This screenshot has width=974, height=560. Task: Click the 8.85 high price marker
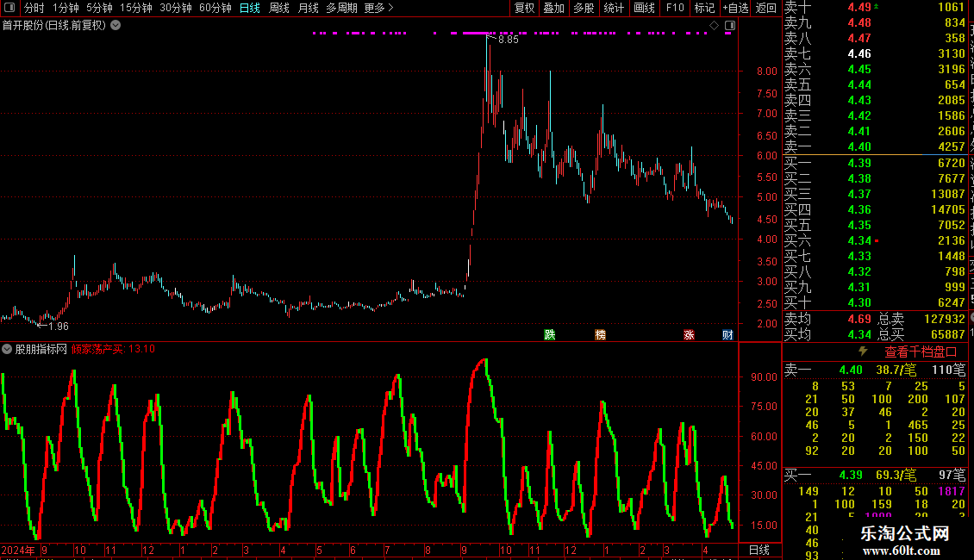click(x=509, y=39)
